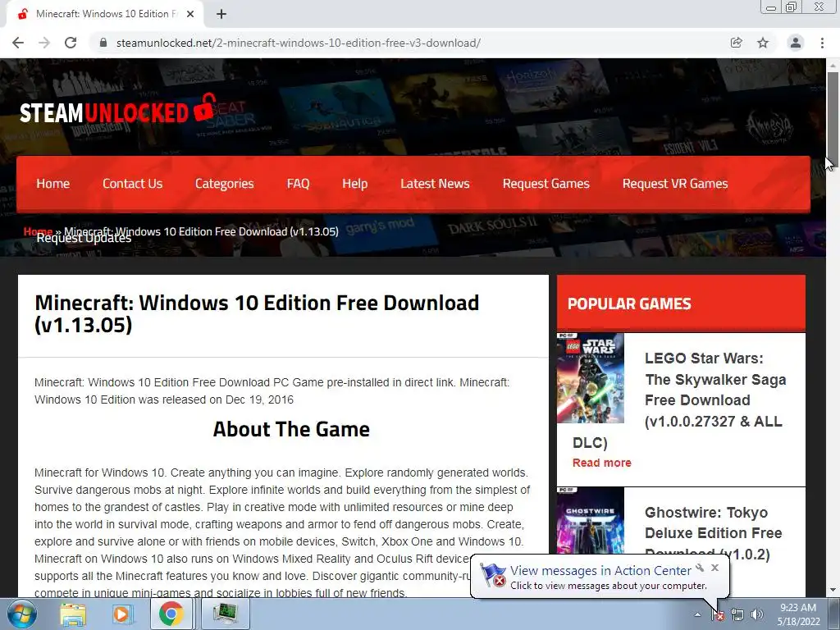Open Chrome's three-dot menu
The image size is (840, 630).
(822, 43)
